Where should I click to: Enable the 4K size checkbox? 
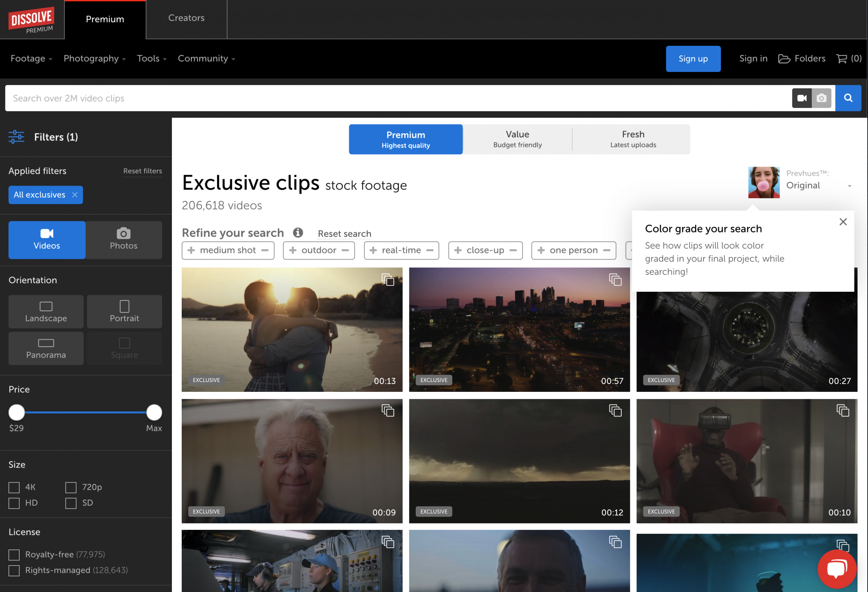(14, 487)
